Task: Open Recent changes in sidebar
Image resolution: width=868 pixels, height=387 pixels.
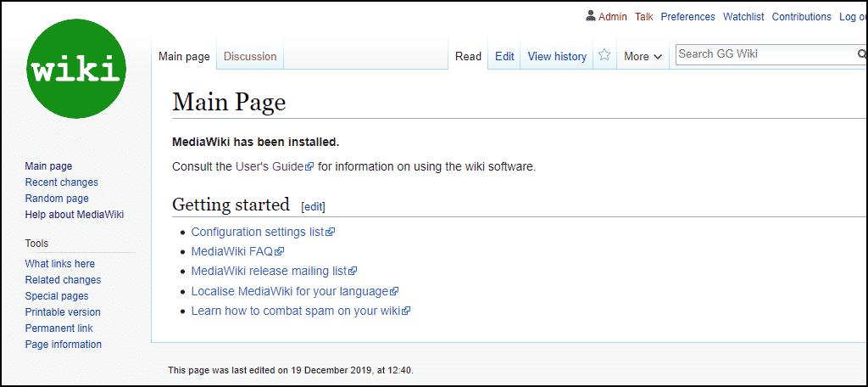Action: pyautogui.click(x=61, y=182)
